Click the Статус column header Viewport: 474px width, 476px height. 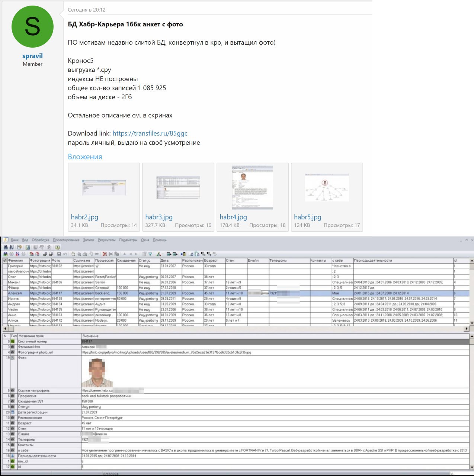coord(149,260)
